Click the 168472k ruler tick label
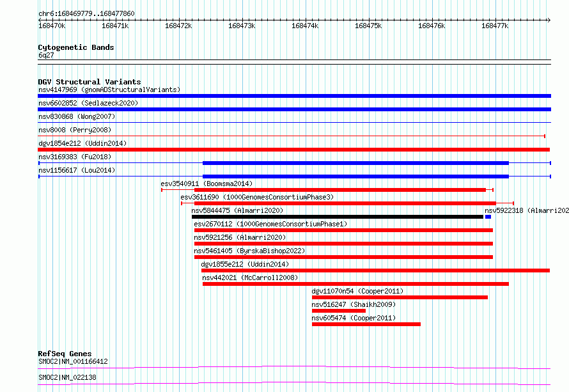The height and width of the screenshot is (392, 569). click(178, 26)
